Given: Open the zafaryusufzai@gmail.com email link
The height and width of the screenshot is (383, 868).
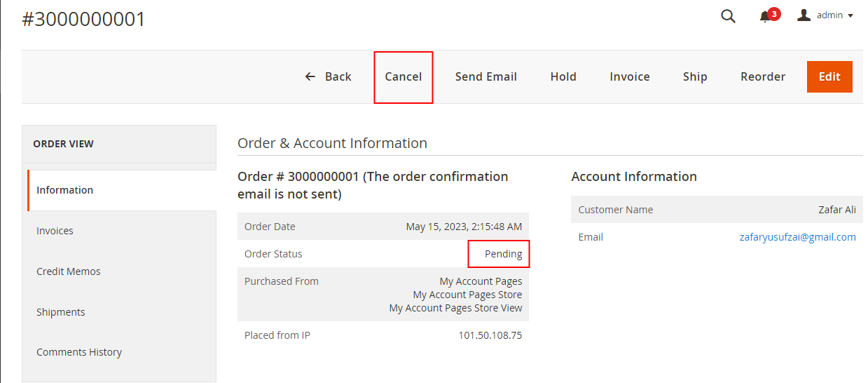Looking at the screenshot, I should 798,237.
